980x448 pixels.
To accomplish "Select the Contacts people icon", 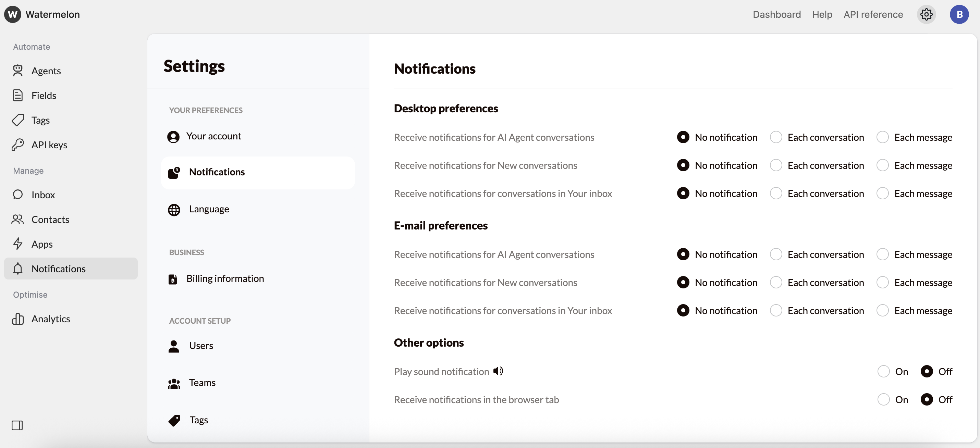I will pos(18,220).
